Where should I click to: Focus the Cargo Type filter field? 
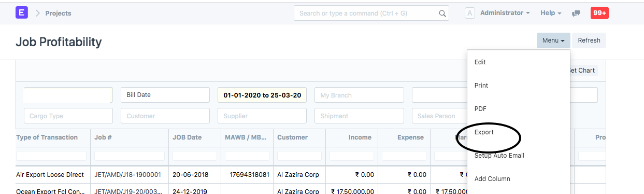(x=68, y=116)
